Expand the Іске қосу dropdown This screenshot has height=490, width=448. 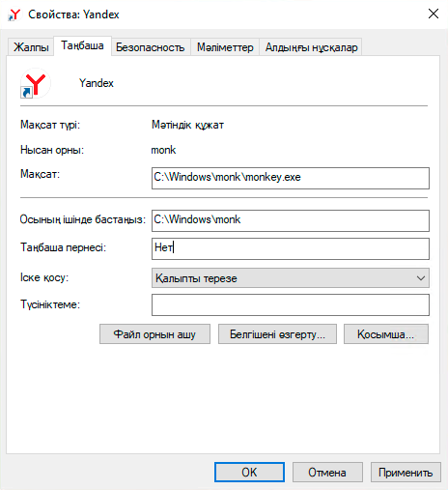(x=291, y=278)
